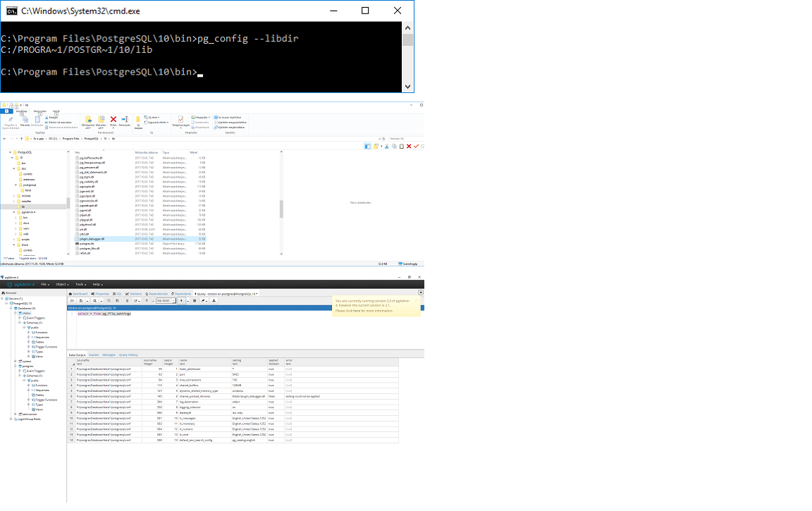This screenshot has height=511, width=812.
Task: Click the pgAdmin version update notification
Action: 376,305
